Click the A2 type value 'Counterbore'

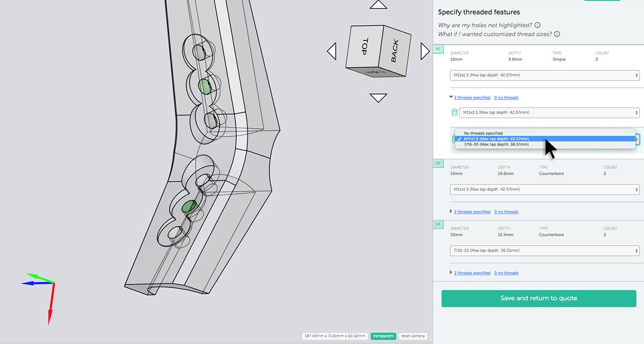click(551, 174)
